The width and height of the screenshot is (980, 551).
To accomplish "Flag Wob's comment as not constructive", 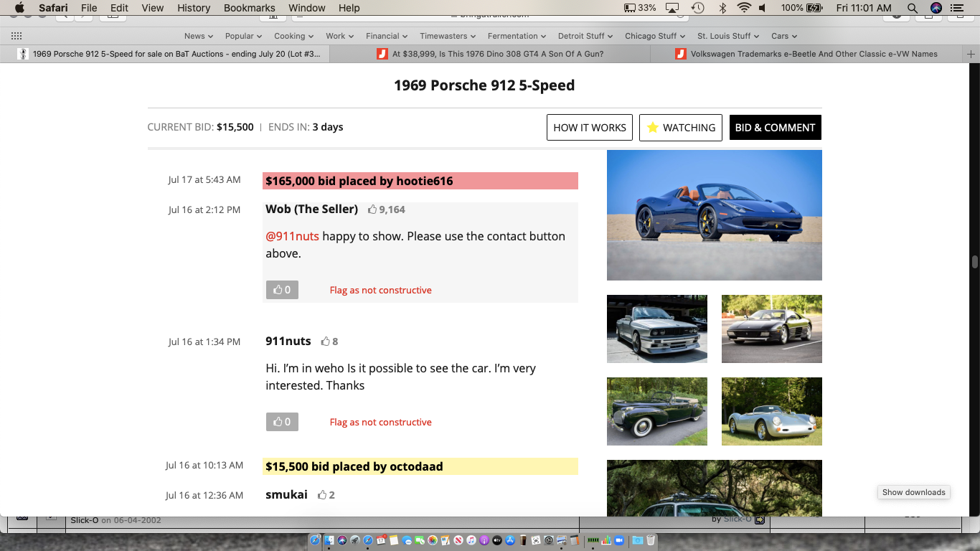I will (x=380, y=290).
